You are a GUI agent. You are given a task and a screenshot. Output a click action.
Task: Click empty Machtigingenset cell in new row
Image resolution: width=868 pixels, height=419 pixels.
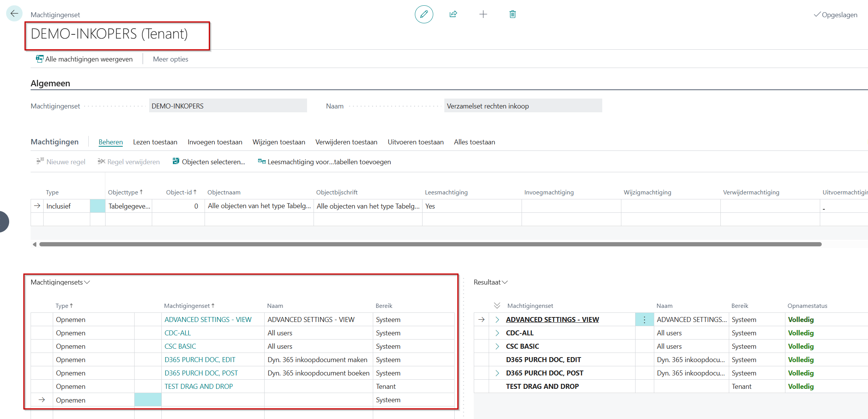click(213, 400)
